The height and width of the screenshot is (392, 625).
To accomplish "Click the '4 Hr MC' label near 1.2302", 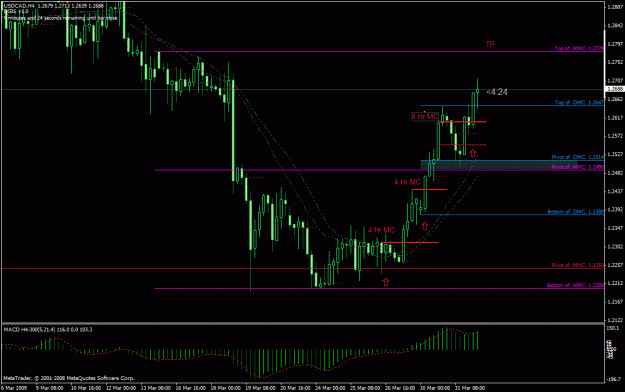I will coord(381,230).
